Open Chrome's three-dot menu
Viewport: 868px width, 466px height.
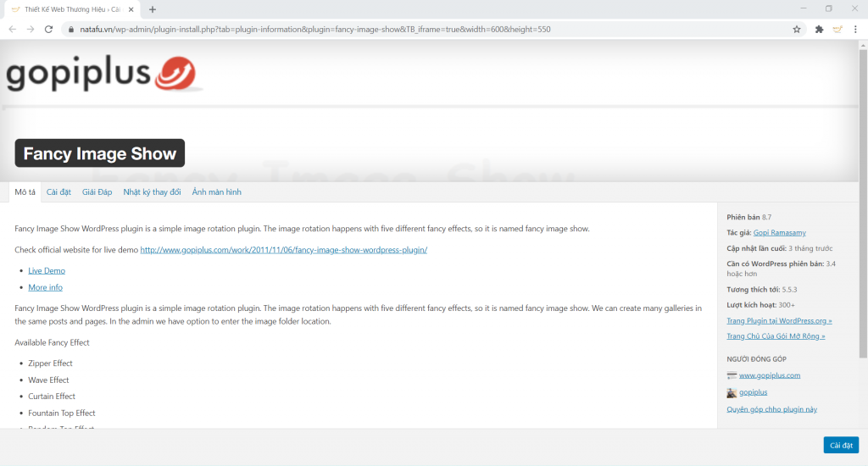(855, 30)
